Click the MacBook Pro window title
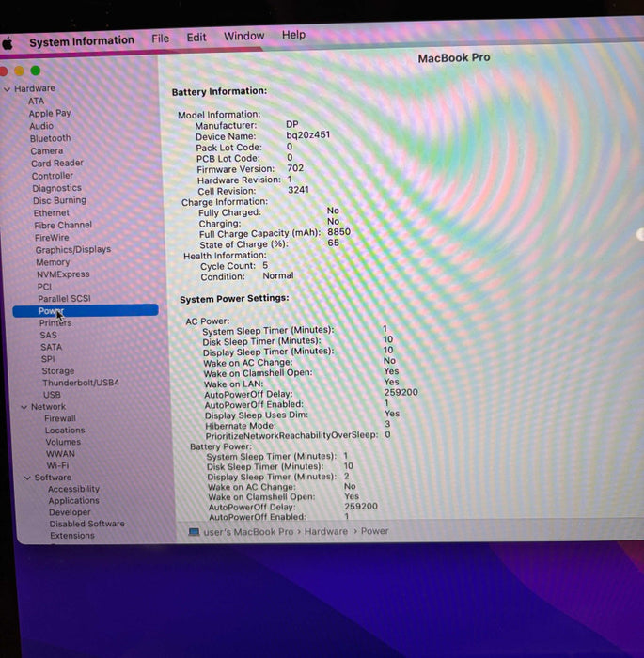This screenshot has width=644, height=658. pyautogui.click(x=454, y=57)
